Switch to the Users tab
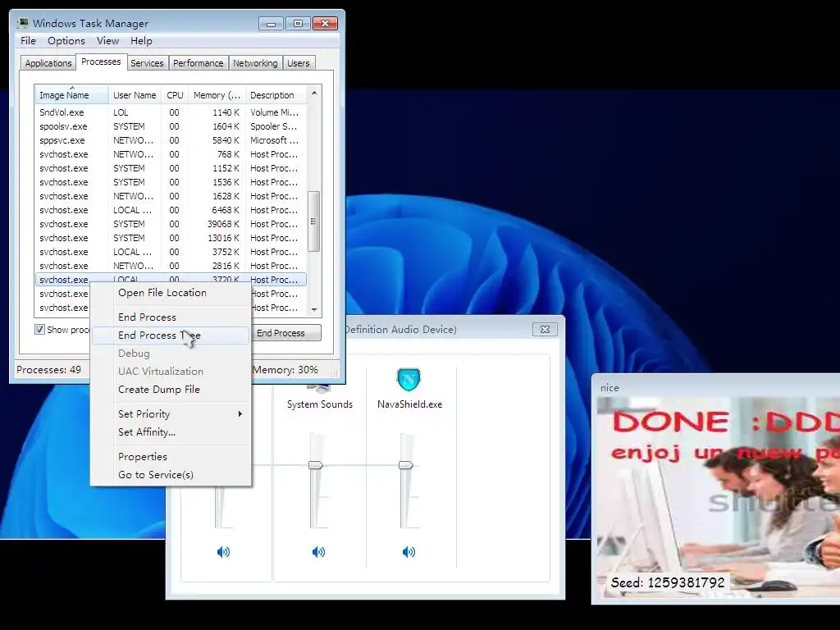The height and width of the screenshot is (630, 840). [299, 63]
